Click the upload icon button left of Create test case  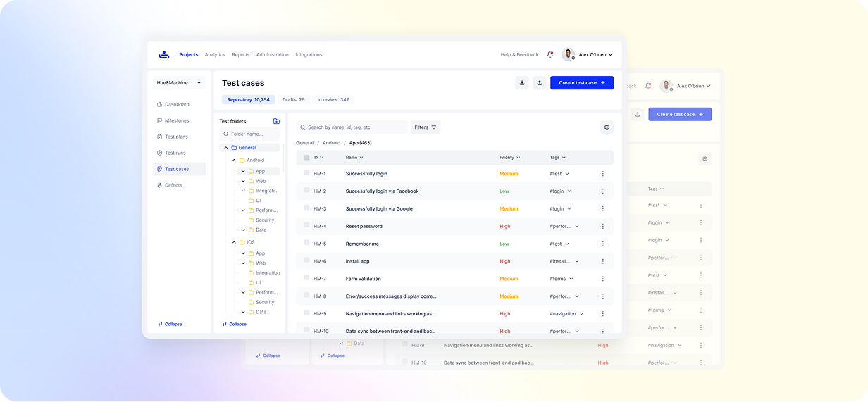tap(539, 83)
